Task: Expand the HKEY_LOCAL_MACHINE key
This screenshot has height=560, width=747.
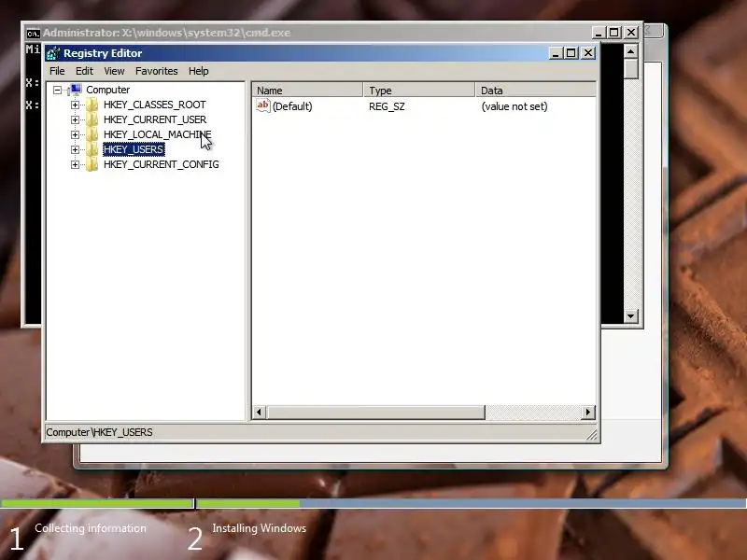Action: (x=75, y=134)
